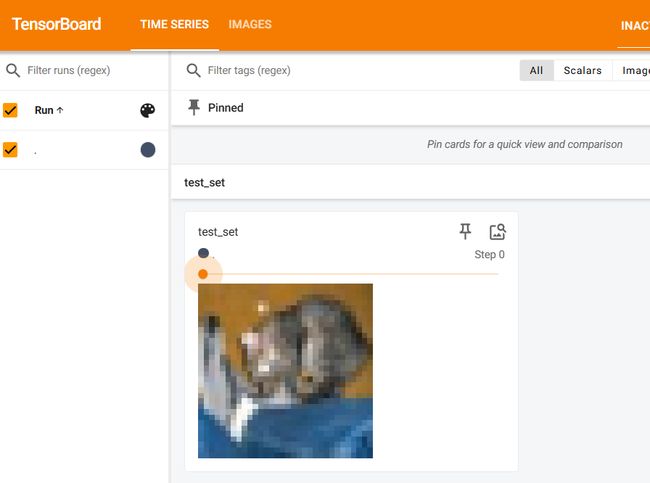Select the All filter button

536,70
